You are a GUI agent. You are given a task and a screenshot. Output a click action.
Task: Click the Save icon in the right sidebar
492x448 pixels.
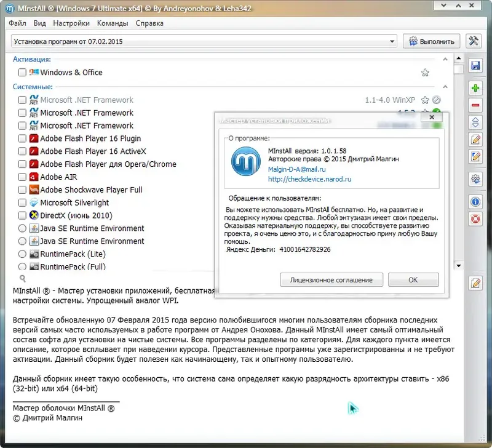point(475,65)
